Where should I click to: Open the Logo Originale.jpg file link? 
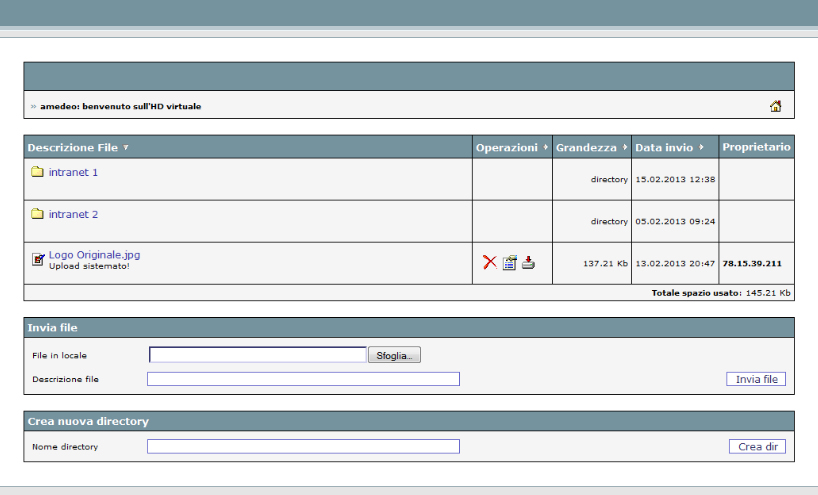(94, 255)
